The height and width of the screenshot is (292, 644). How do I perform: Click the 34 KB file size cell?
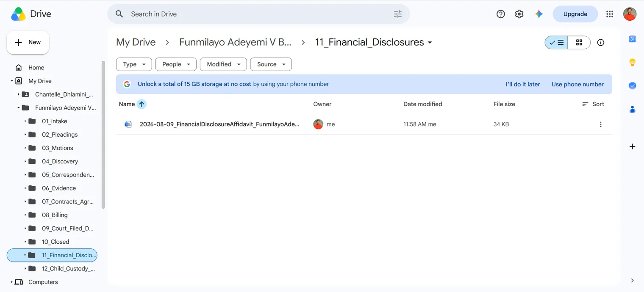tap(501, 124)
